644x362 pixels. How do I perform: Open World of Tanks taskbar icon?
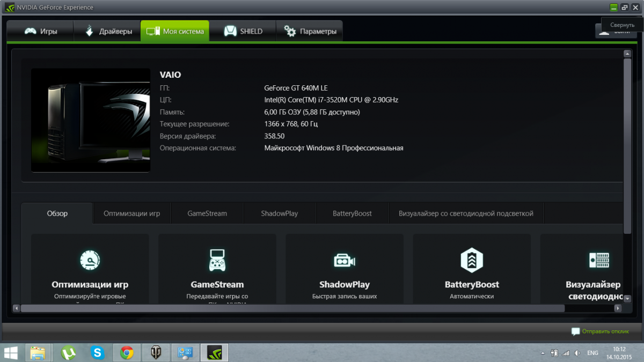click(156, 352)
